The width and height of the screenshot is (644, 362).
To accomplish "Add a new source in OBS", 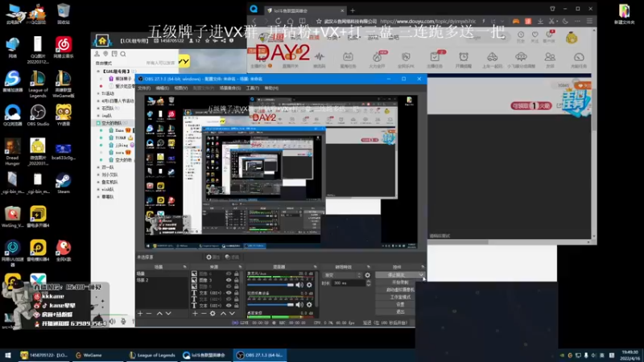I will click(x=195, y=314).
